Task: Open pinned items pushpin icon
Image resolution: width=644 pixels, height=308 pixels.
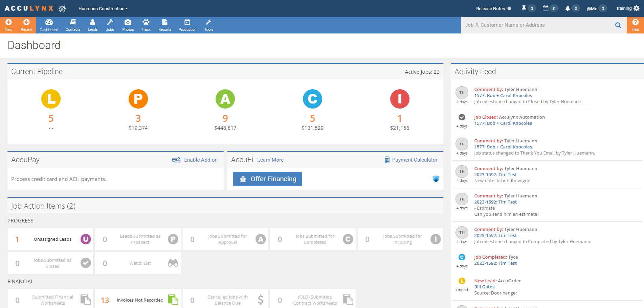Action: pyautogui.click(x=524, y=8)
